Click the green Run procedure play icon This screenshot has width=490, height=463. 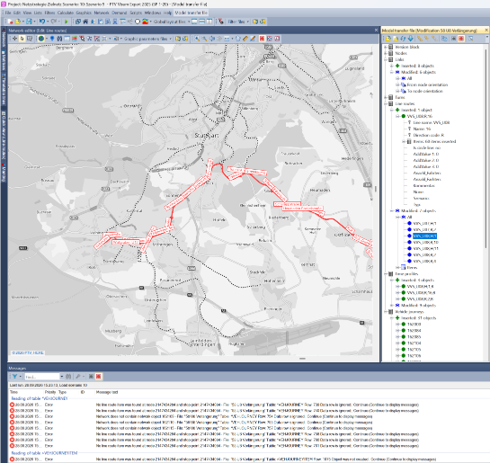point(66,21)
